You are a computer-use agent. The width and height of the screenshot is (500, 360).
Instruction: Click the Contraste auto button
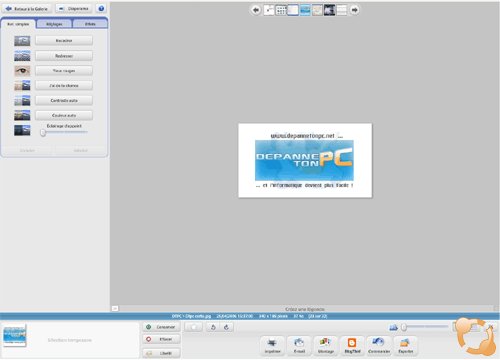[64, 100]
